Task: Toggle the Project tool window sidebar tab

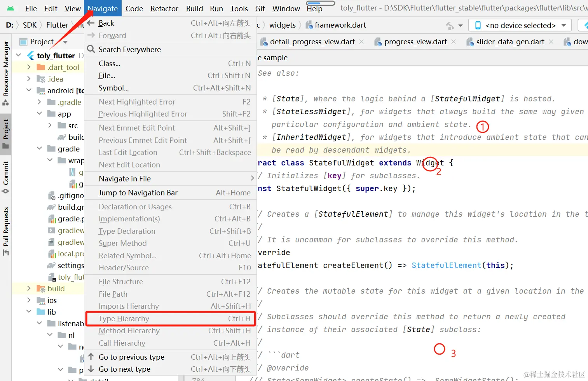Action: [6, 134]
